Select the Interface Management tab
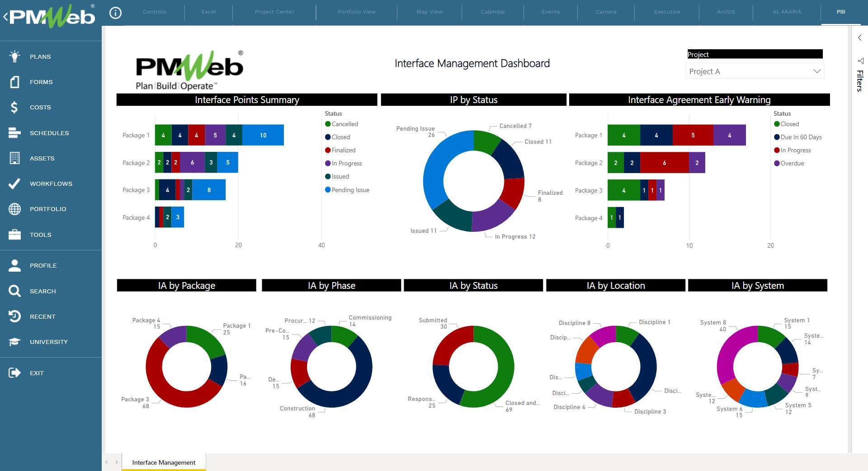Viewport: 868px width, 471px height. [x=163, y=462]
